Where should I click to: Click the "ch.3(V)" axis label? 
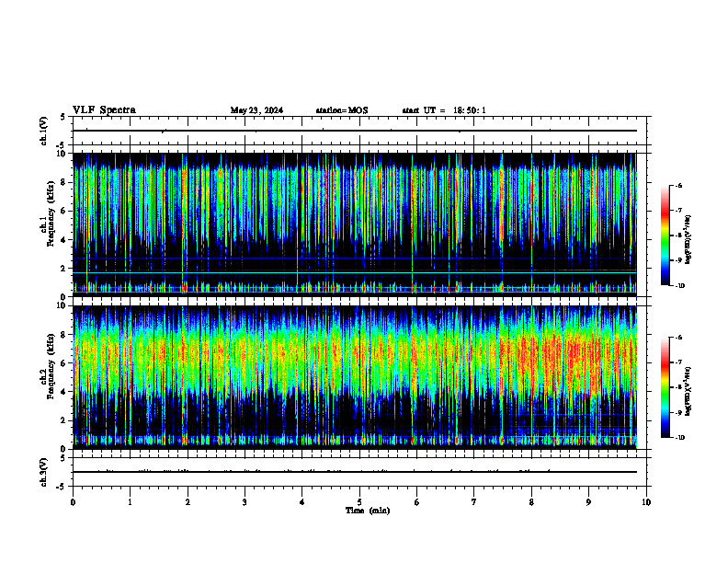(43, 472)
